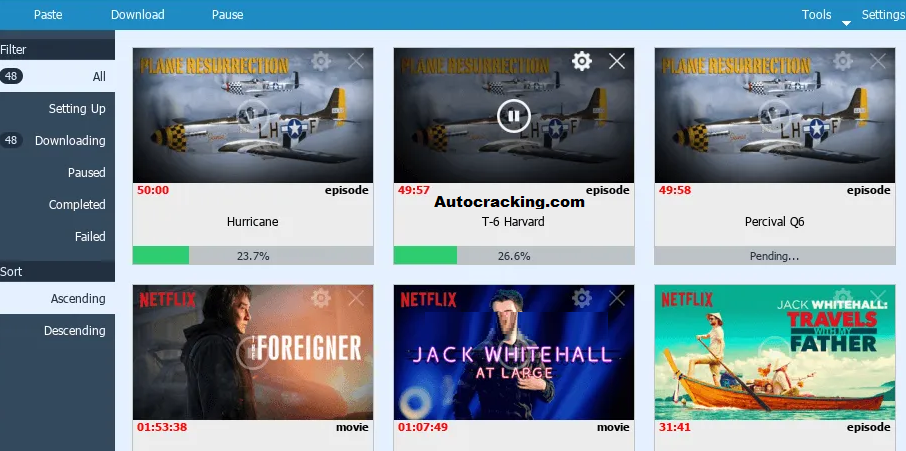This screenshot has width=906, height=451.
Task: Filter by Completed items
Action: (x=57, y=204)
